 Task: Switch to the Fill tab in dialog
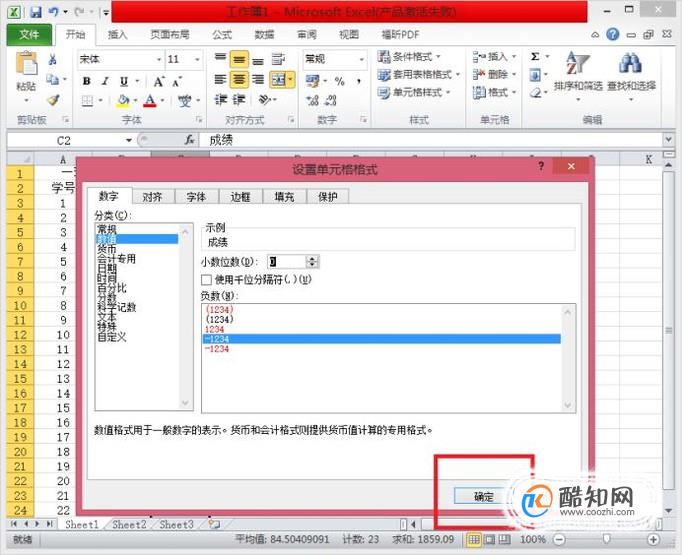pyautogui.click(x=284, y=197)
